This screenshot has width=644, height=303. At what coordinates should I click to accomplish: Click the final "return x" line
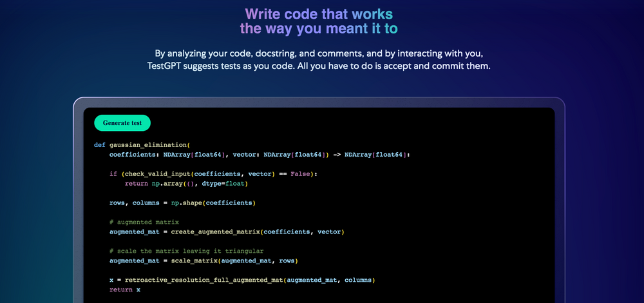click(124, 290)
